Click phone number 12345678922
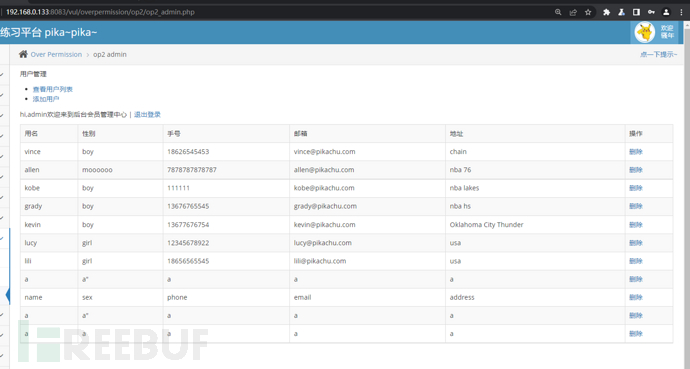690x369 pixels. click(x=188, y=243)
